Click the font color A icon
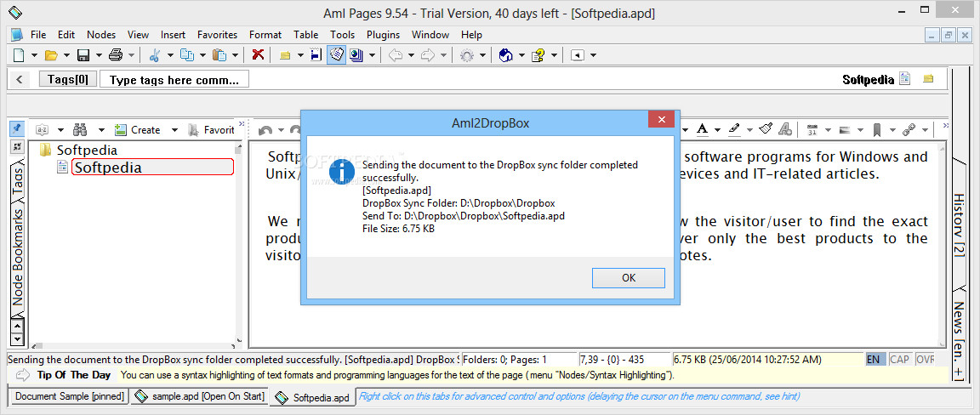This screenshot has height=415, width=980. [x=702, y=129]
